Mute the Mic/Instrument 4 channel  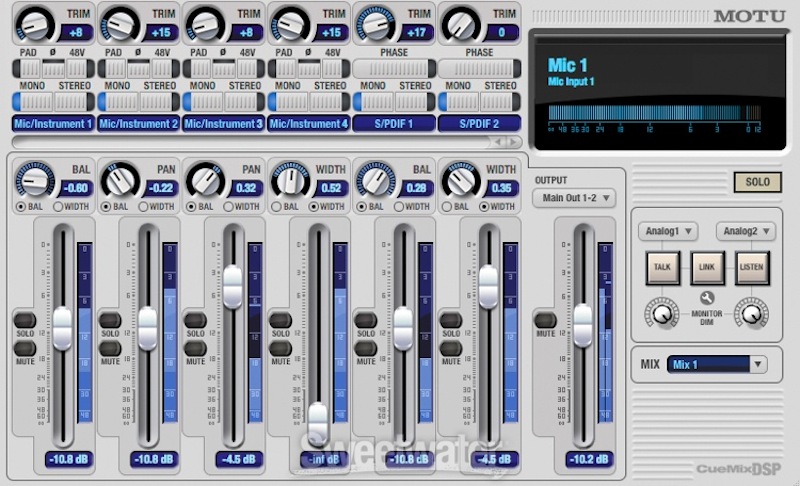[280, 348]
